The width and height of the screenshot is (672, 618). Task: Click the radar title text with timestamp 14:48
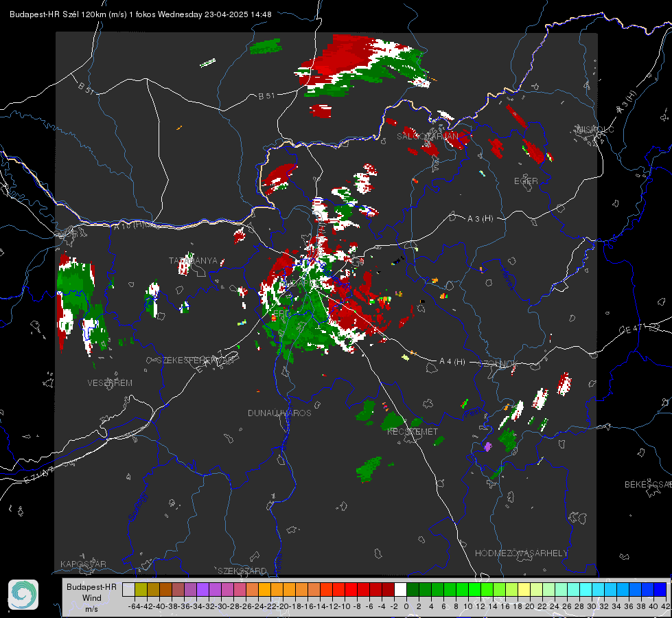[x=141, y=14]
